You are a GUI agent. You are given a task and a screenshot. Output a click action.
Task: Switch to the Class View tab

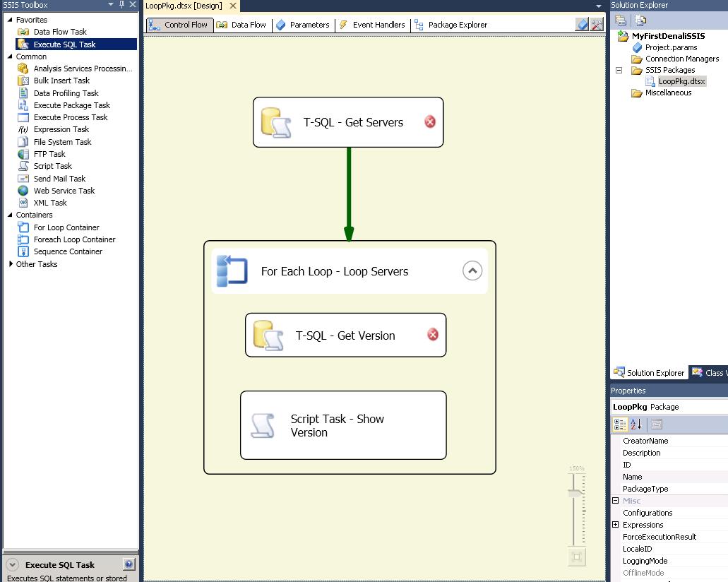(x=708, y=372)
